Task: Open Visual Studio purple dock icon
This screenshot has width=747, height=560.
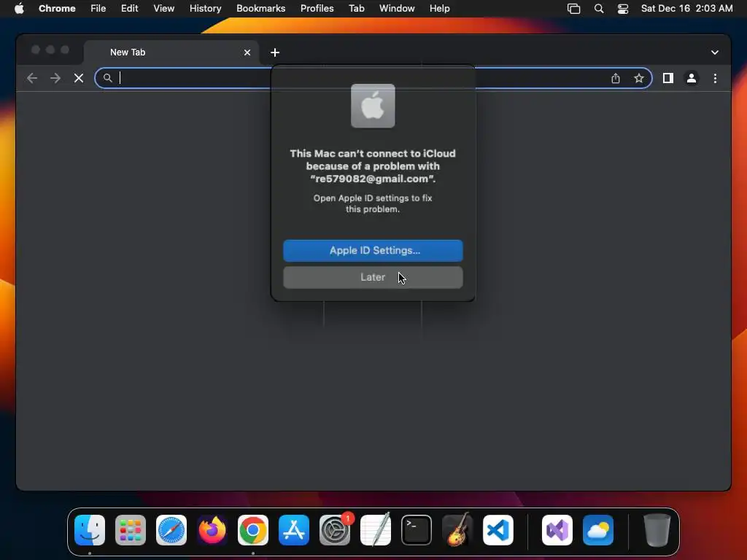Action: (557, 530)
